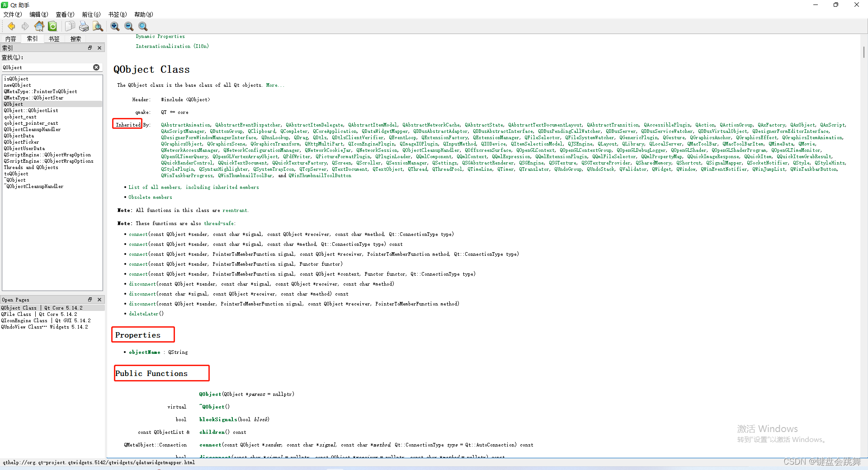Select isQObject in the index list
Viewport: 868px width, 470px height.
[16, 79]
